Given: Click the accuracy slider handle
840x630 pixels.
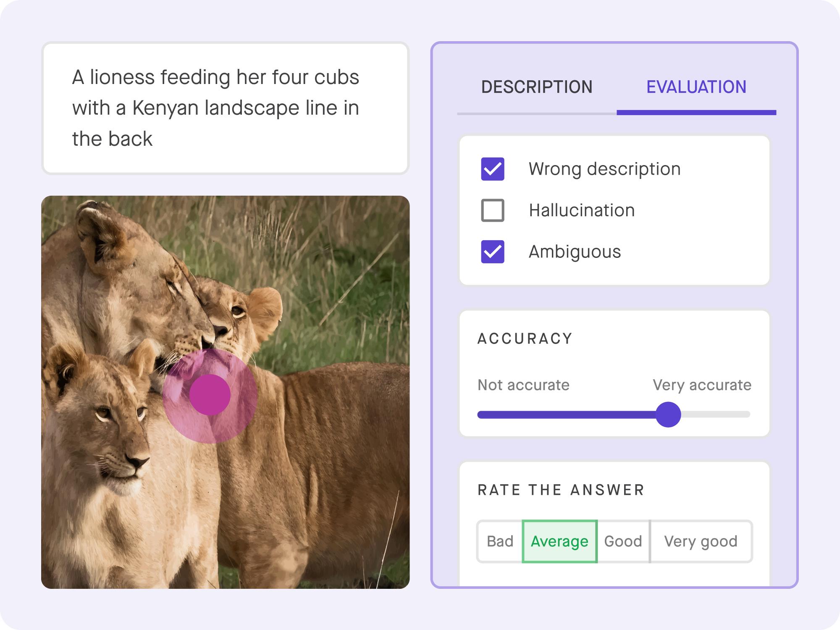Looking at the screenshot, I should pos(668,415).
